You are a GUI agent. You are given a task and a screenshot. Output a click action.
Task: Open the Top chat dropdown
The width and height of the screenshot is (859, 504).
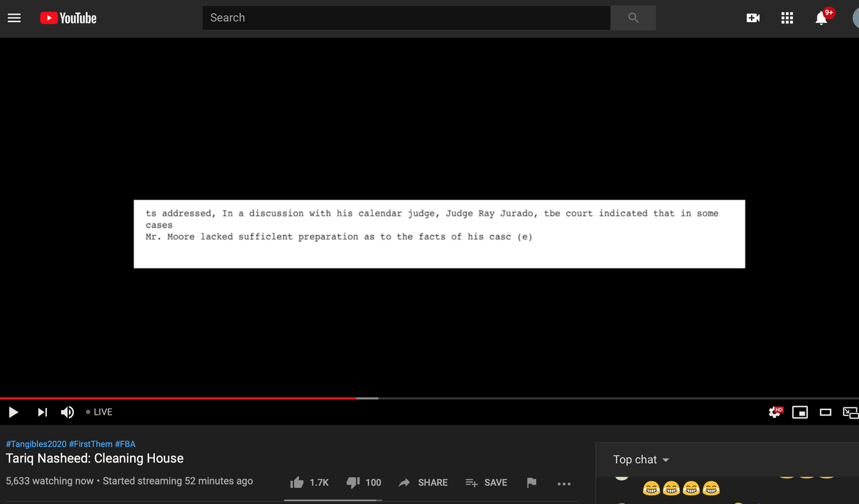[640, 460]
